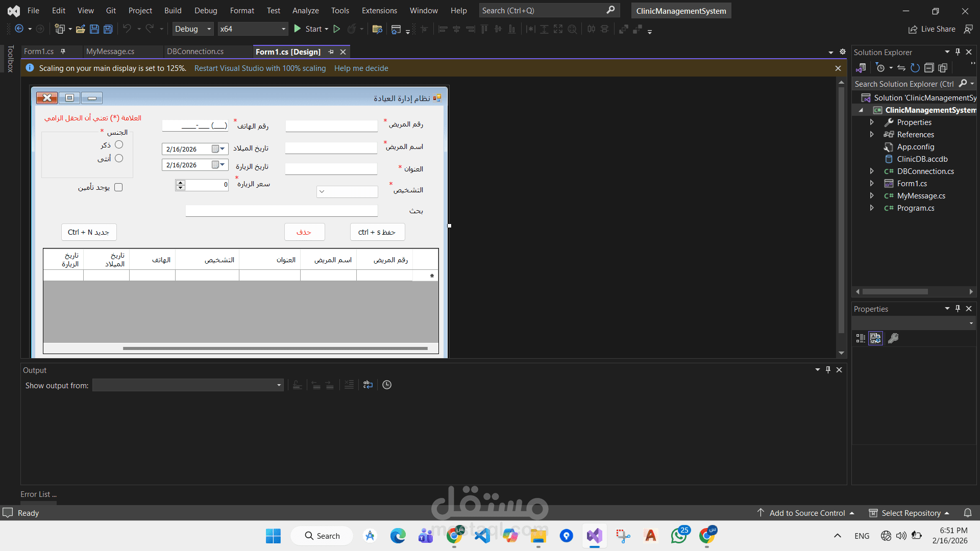Select the ذكر (male) radio button
Screen dimensions: 980x551
[119, 144]
